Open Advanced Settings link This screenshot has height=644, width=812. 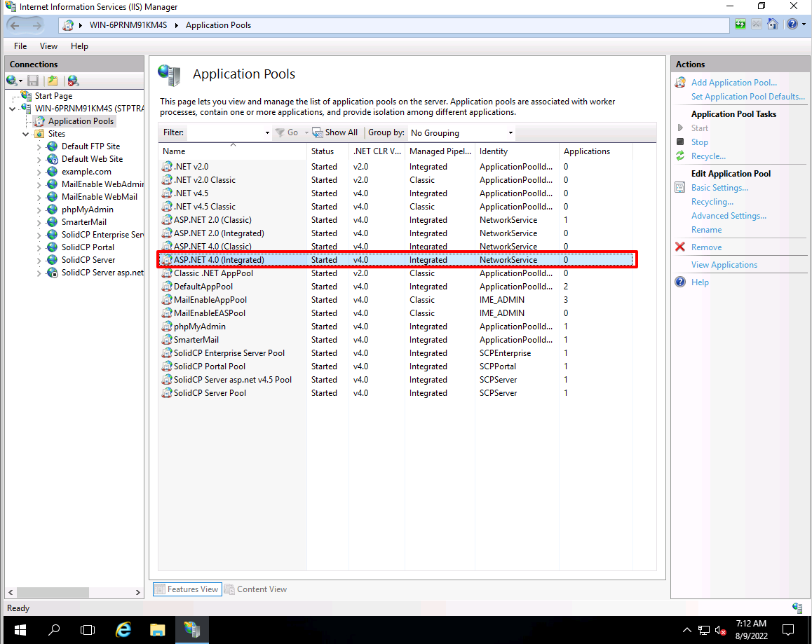pyautogui.click(x=729, y=216)
